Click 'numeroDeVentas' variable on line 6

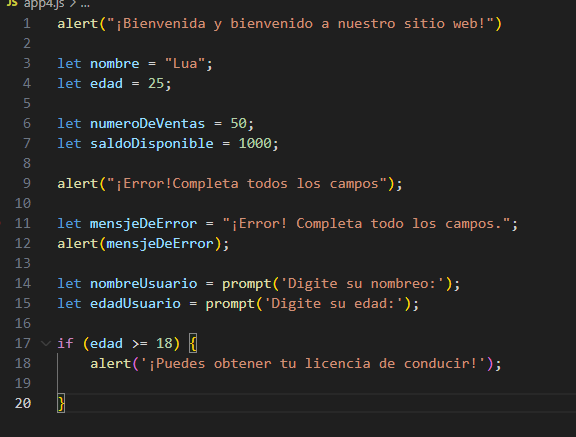coord(147,124)
